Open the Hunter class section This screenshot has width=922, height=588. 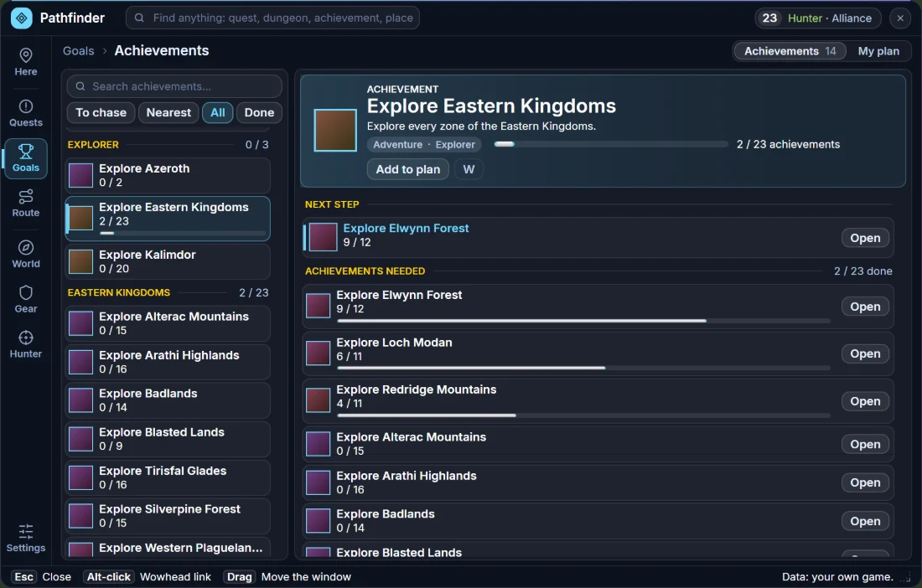pyautogui.click(x=26, y=345)
